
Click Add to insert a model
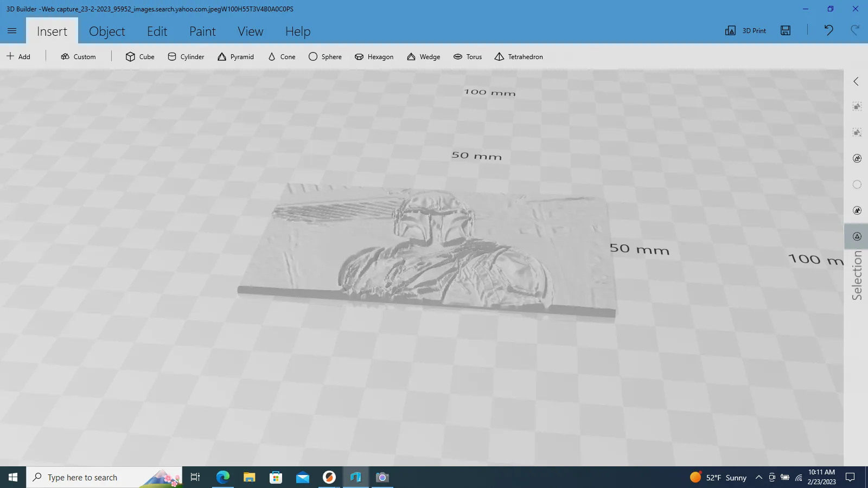point(18,56)
